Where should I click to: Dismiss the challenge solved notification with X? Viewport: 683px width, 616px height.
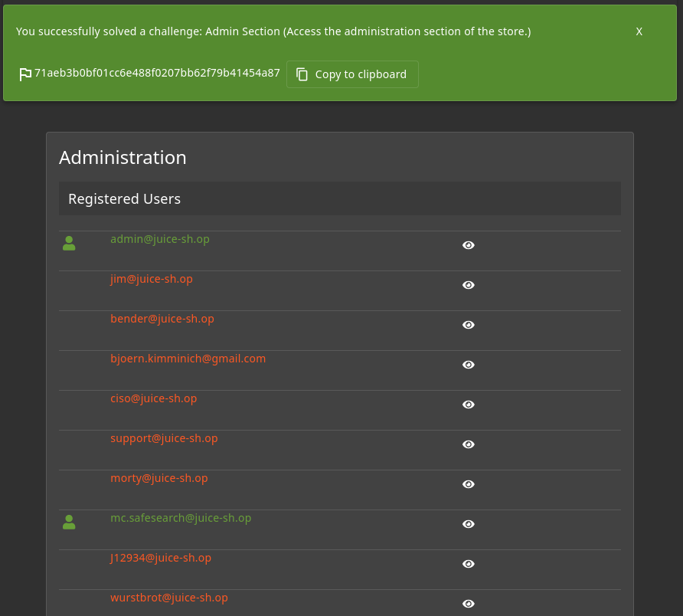tap(639, 31)
